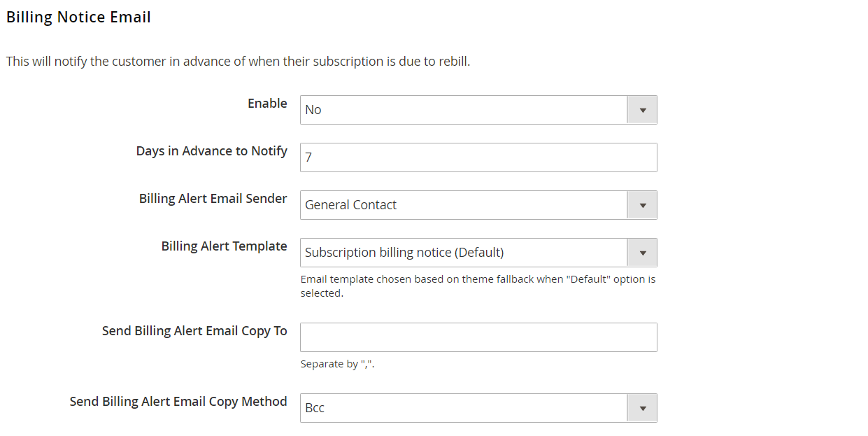Click the Send Billing Alert Email Copy To label

point(194,331)
